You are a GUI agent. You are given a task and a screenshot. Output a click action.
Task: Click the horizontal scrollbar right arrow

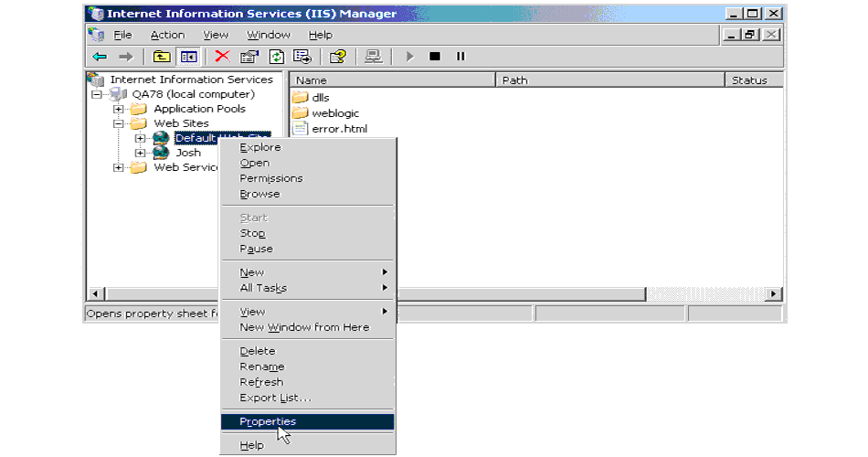point(773,293)
